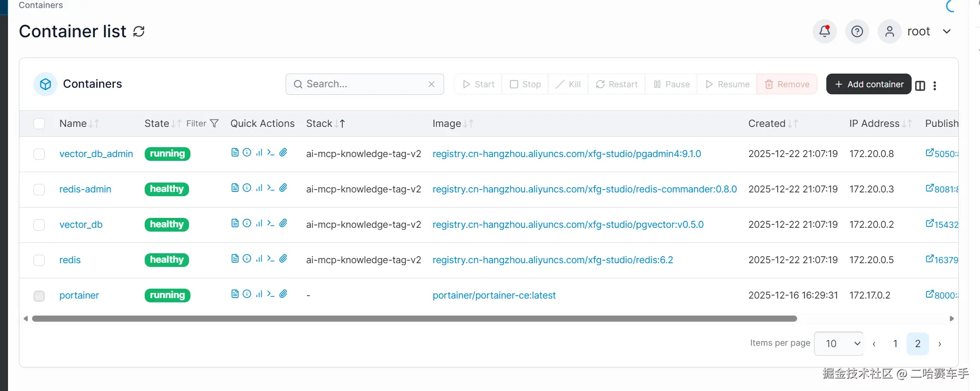
Task: Select the vector_db_admin row checkbox
Action: pyautogui.click(x=39, y=154)
